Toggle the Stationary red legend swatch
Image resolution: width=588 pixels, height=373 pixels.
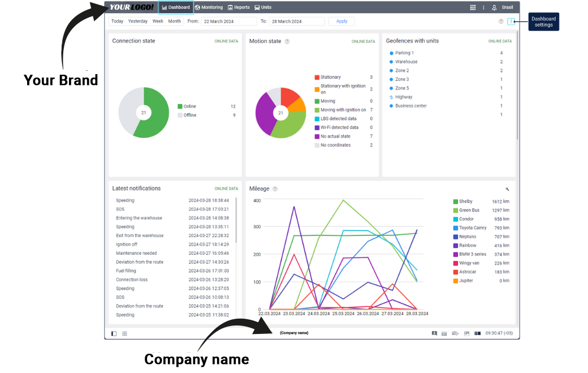coord(317,78)
